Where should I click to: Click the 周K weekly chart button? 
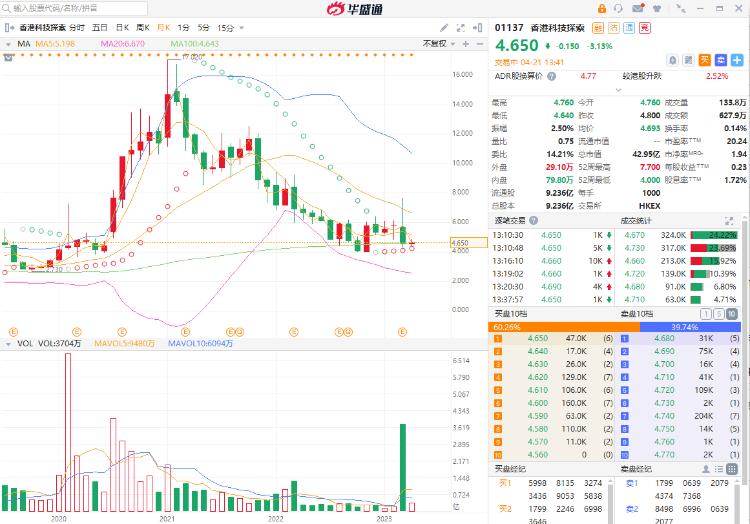[143, 28]
